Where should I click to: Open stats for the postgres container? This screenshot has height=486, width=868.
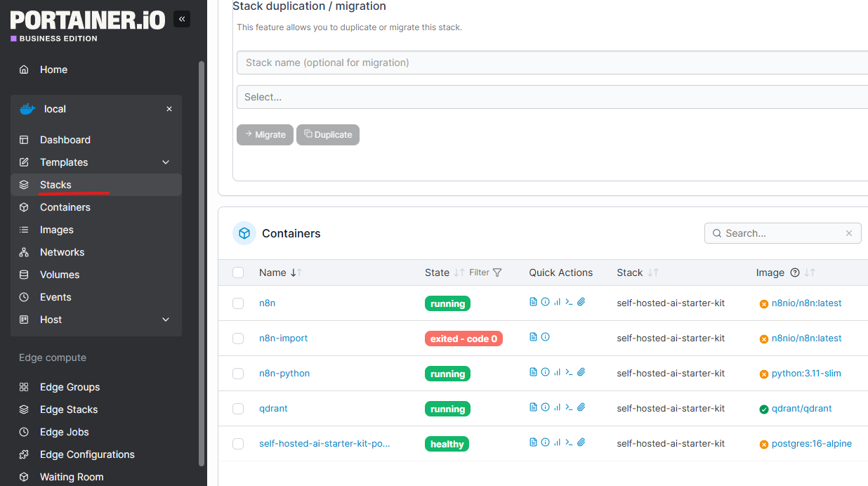pyautogui.click(x=557, y=442)
